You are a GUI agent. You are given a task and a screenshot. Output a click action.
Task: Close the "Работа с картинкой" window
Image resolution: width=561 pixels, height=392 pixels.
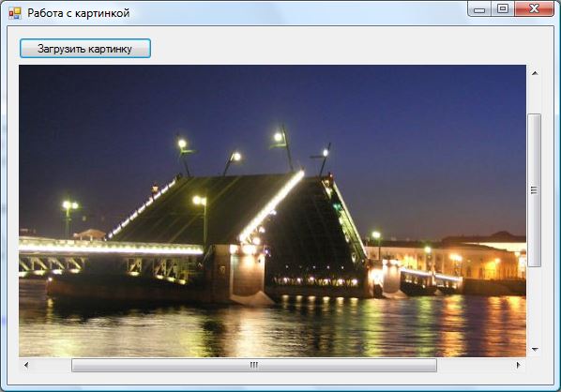534,8
